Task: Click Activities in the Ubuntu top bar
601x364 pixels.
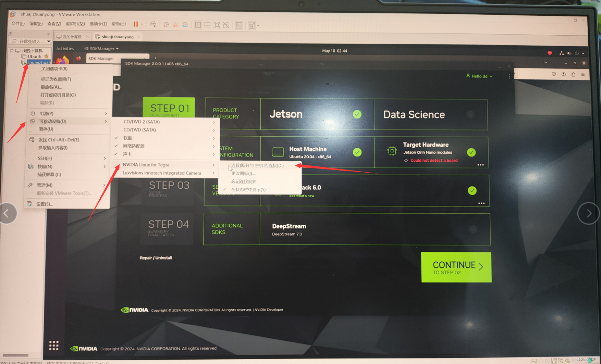Action: tap(65, 49)
